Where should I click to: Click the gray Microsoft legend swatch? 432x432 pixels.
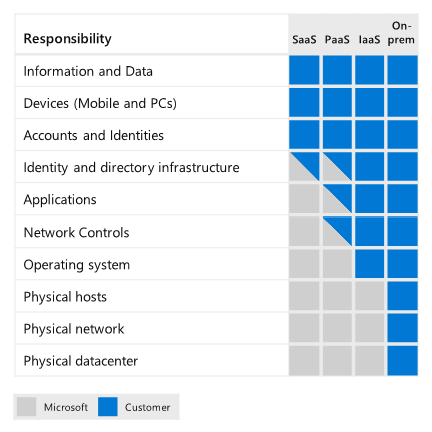click(26, 406)
